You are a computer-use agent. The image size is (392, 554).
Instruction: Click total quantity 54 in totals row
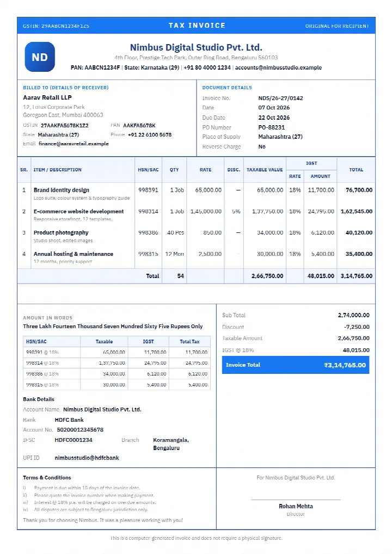pyautogui.click(x=181, y=276)
